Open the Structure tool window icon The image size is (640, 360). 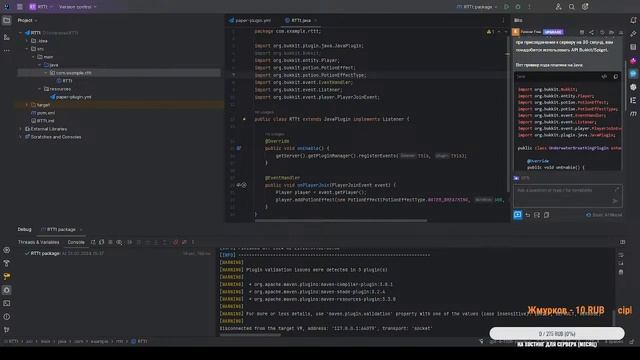[x=7, y=37]
